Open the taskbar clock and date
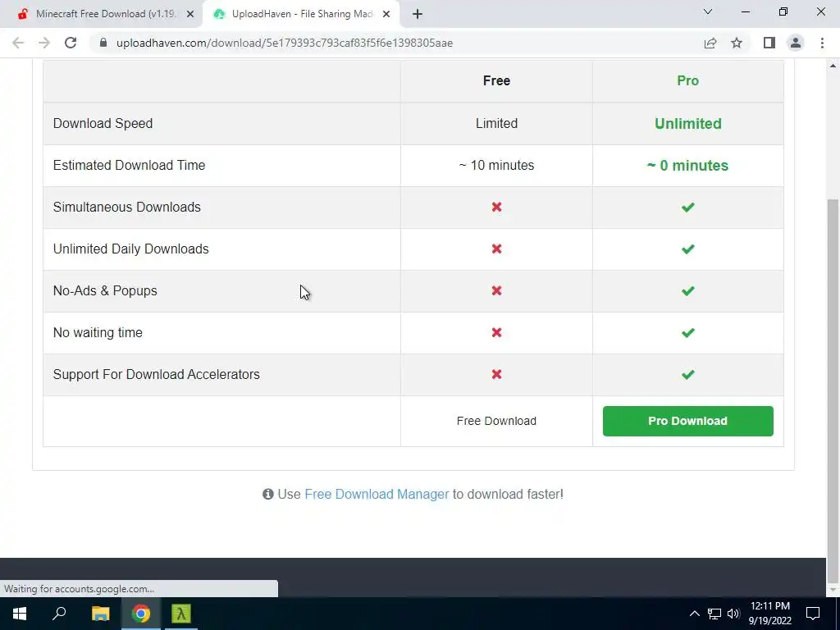The width and height of the screenshot is (840, 630). coord(769,614)
